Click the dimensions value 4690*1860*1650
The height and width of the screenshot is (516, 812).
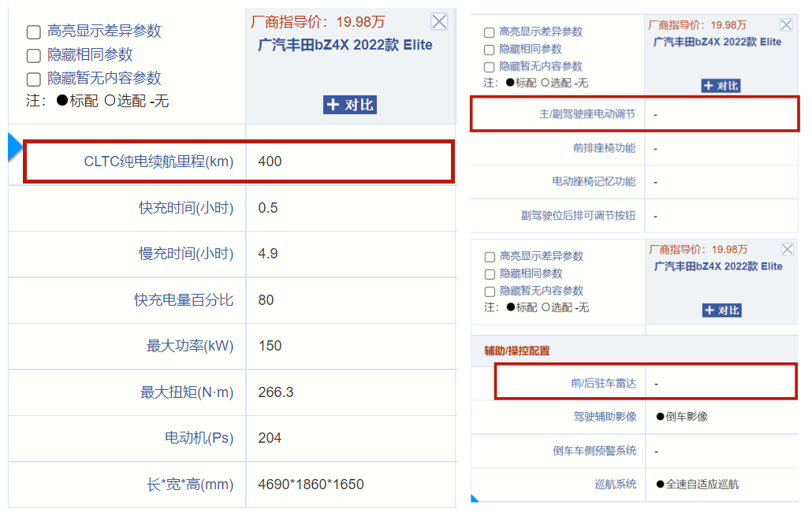[x=311, y=484]
